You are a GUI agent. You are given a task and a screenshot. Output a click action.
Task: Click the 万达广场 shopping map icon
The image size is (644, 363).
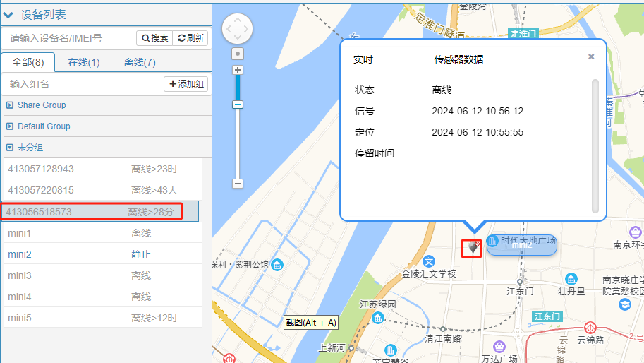click(499, 347)
